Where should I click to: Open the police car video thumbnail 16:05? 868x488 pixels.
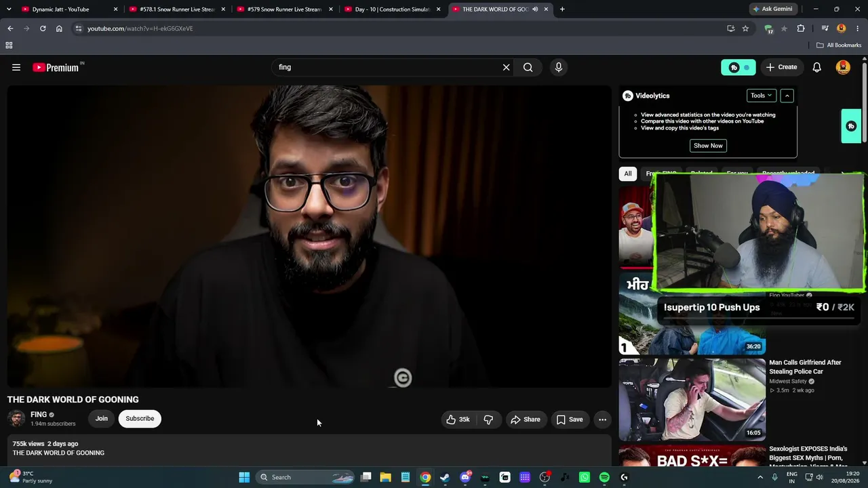(x=692, y=400)
